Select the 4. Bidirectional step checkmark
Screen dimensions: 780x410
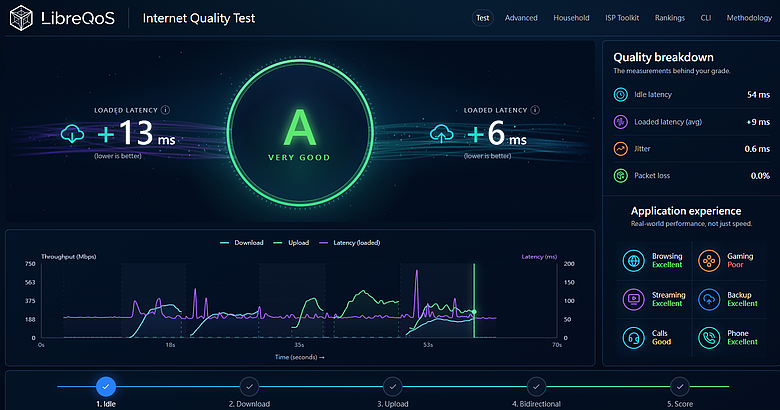(x=536, y=386)
